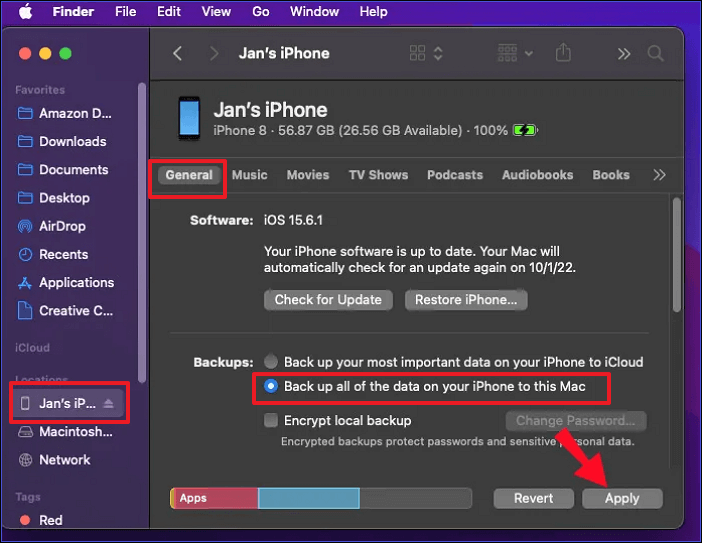The height and width of the screenshot is (543, 702).
Task: Click the blue storage bar segment
Action: (309, 498)
